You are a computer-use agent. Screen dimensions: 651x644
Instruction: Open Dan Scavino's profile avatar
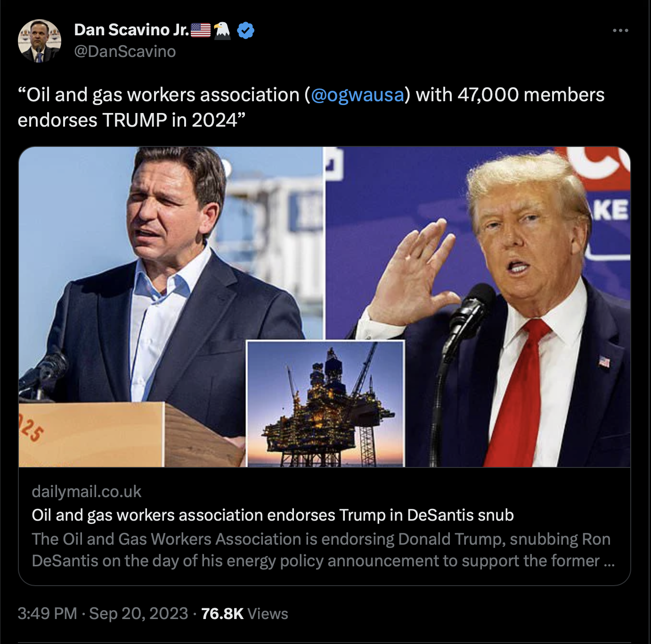point(40,41)
